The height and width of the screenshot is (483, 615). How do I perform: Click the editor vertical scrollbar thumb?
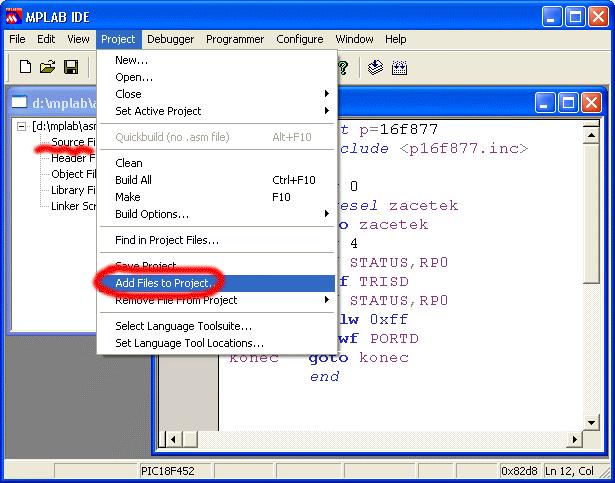pyautogui.click(x=591, y=213)
